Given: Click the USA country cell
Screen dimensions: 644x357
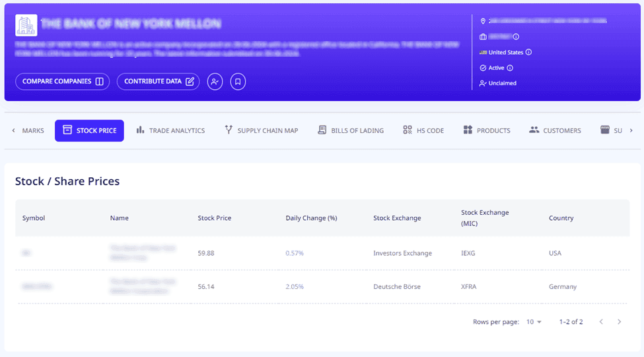Looking at the screenshot, I should point(555,253).
